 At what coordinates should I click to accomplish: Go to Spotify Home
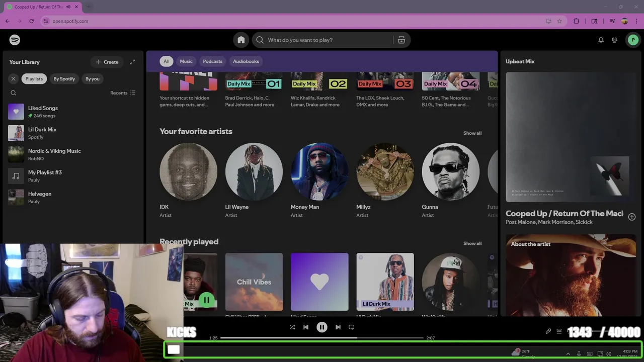[x=241, y=40]
